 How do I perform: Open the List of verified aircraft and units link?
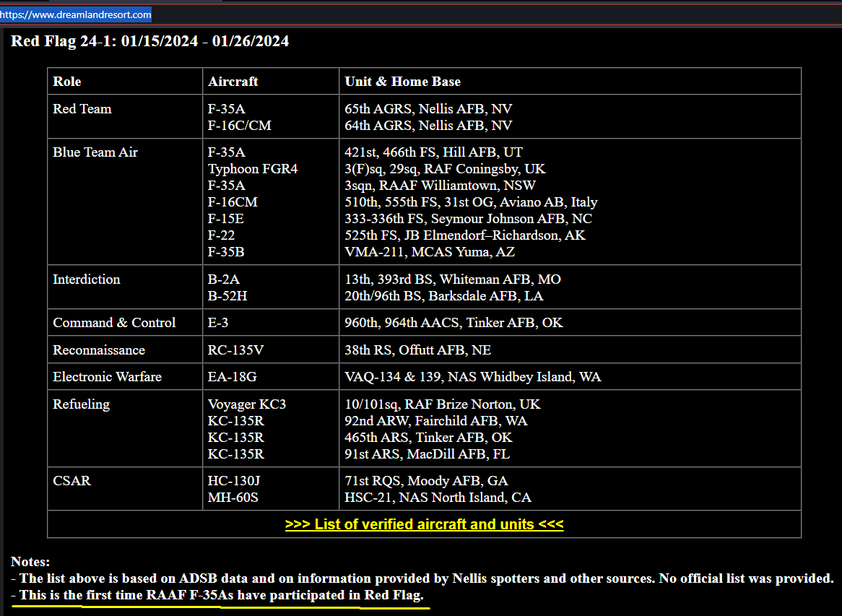click(x=424, y=524)
